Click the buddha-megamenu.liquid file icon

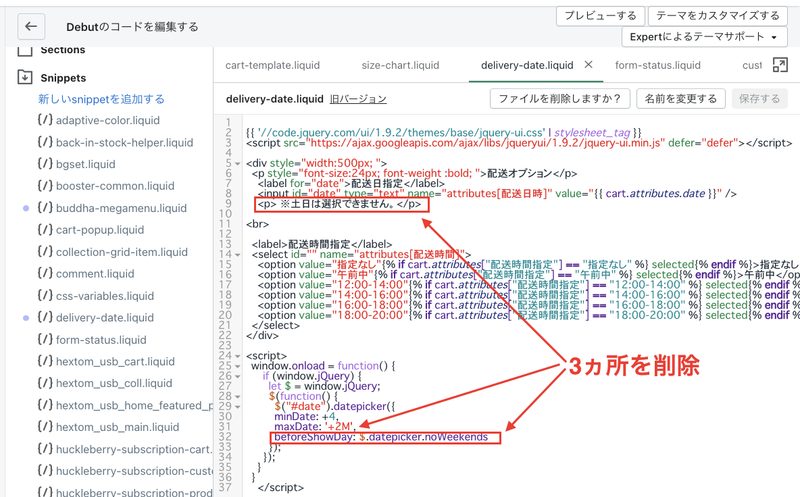coord(45,207)
